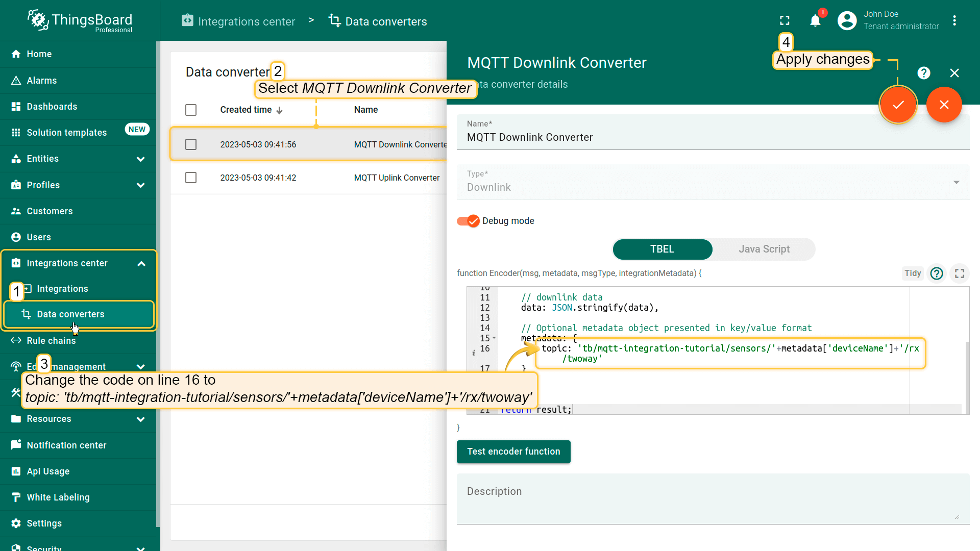Open help icon next to Tidy
The image size is (980, 551).
coord(937,273)
